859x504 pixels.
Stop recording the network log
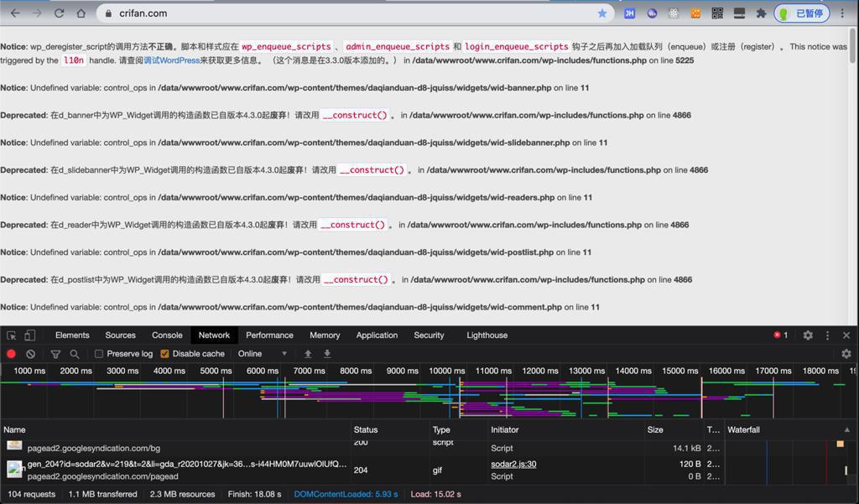click(11, 354)
